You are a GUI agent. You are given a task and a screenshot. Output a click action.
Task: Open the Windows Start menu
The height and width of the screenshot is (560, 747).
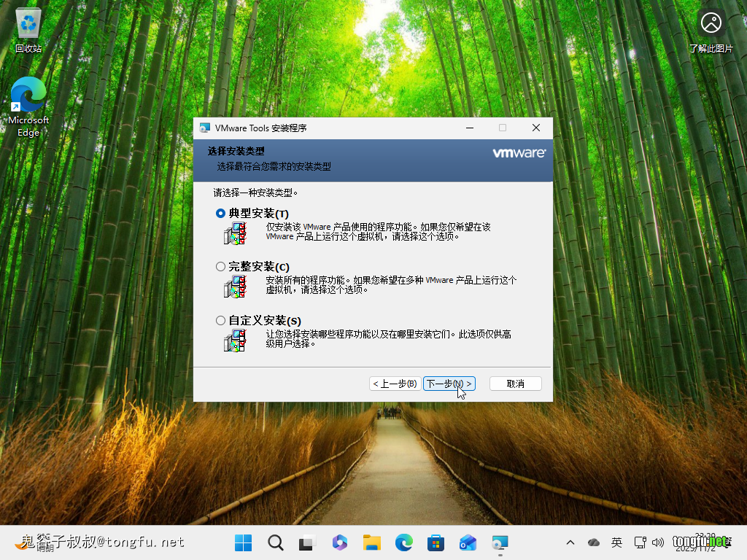tap(244, 542)
